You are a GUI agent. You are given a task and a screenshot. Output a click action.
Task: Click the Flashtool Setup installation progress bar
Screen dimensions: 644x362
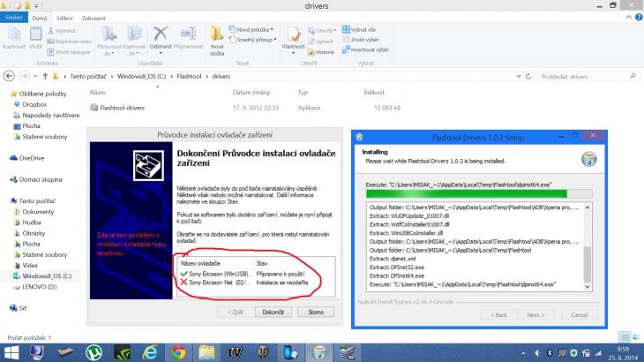(479, 193)
